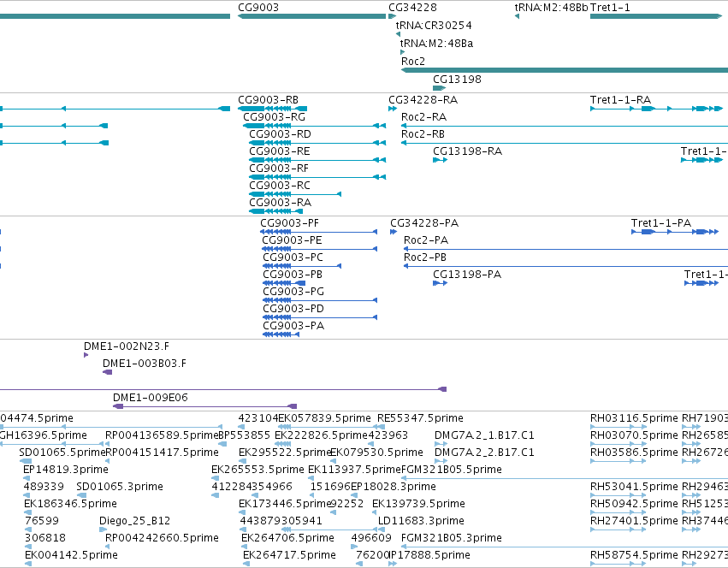Click protein CG9003-PB
This screenshot has width=728, height=568.
(x=284, y=283)
